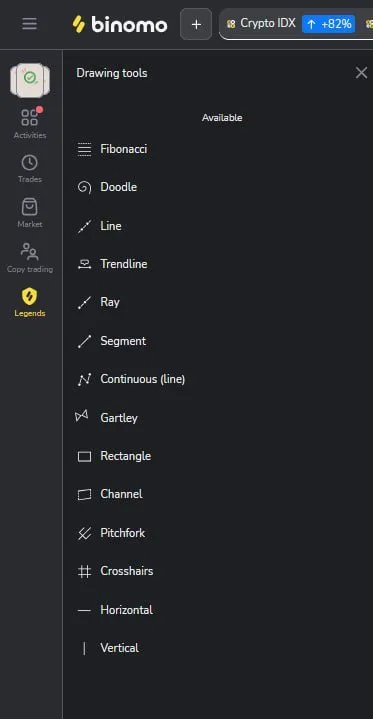Open the hamburger main menu
373x719 pixels.
tap(29, 24)
